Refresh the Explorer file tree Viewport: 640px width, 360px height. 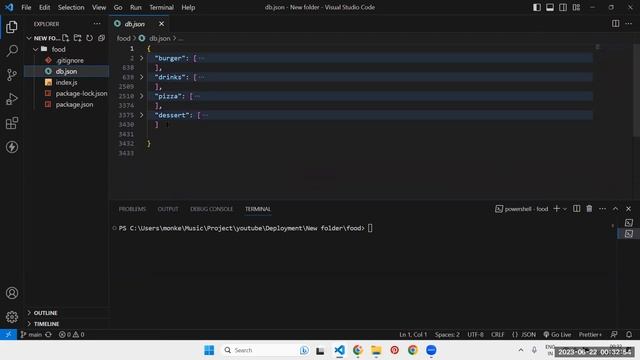click(x=89, y=38)
